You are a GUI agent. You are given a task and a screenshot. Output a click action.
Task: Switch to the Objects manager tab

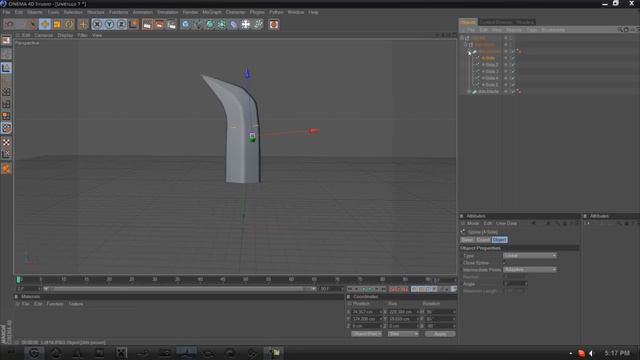(x=468, y=22)
